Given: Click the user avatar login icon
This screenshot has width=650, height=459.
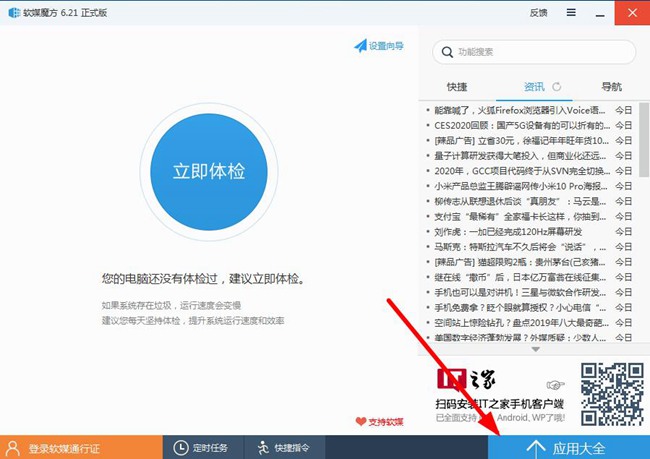Looking at the screenshot, I should point(13,448).
